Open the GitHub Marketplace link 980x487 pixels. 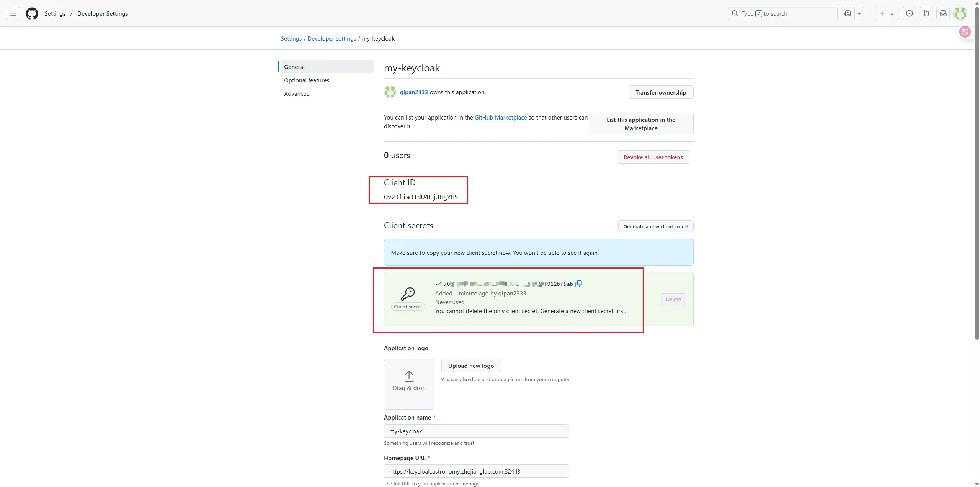coord(501,118)
